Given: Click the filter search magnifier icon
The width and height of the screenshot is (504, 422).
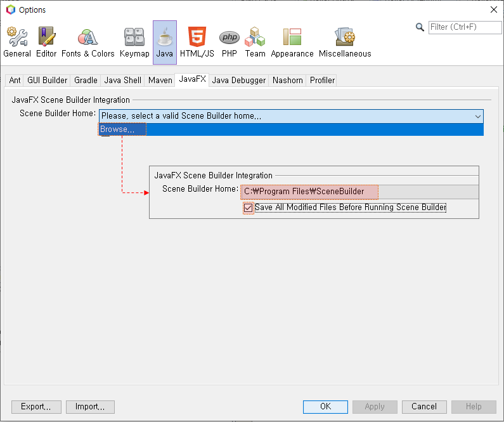Looking at the screenshot, I should [x=420, y=27].
